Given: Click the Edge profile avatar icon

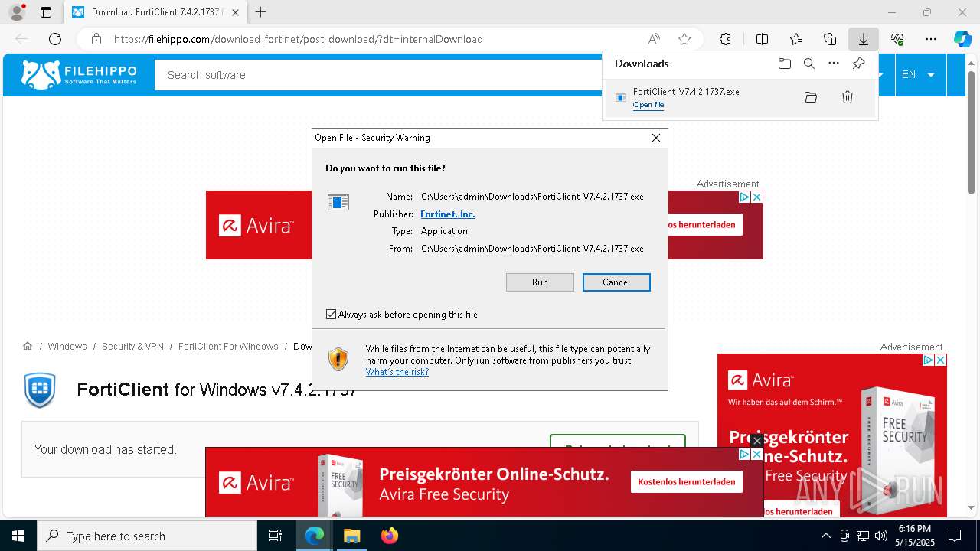Looking at the screenshot, I should (16, 12).
